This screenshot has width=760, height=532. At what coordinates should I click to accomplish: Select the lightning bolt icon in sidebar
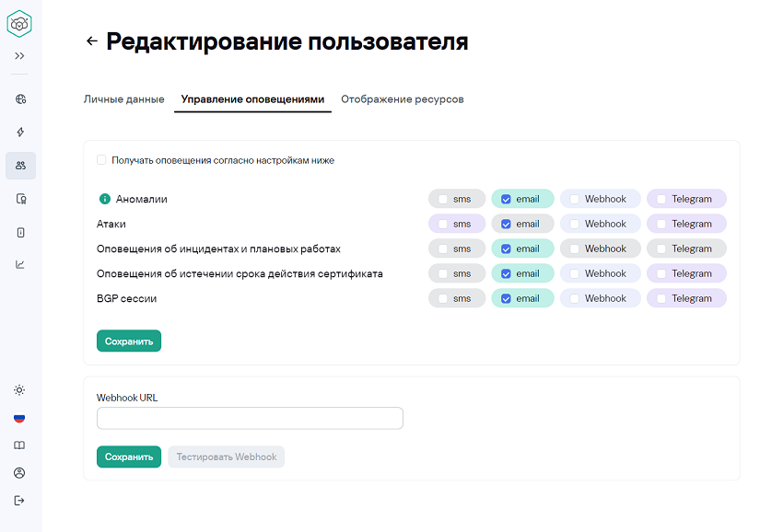click(x=19, y=132)
